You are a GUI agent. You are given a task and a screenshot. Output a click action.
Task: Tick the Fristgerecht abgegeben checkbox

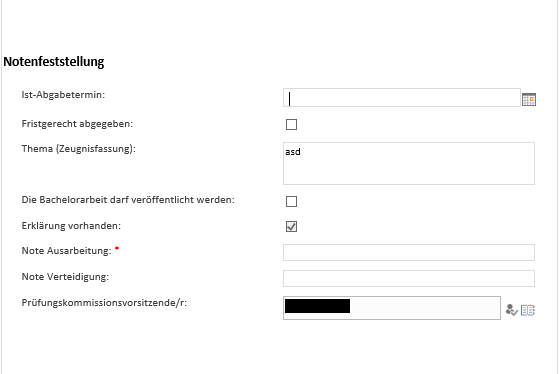[291, 124]
